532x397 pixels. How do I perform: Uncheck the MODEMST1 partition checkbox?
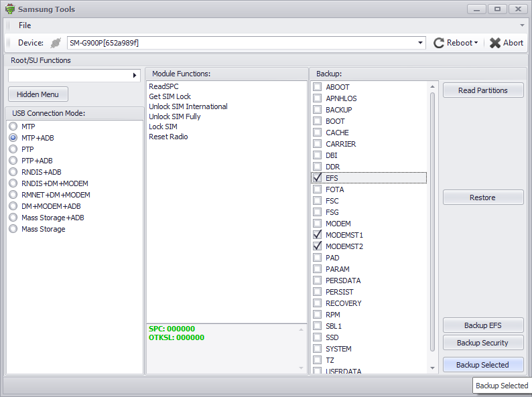(x=317, y=234)
